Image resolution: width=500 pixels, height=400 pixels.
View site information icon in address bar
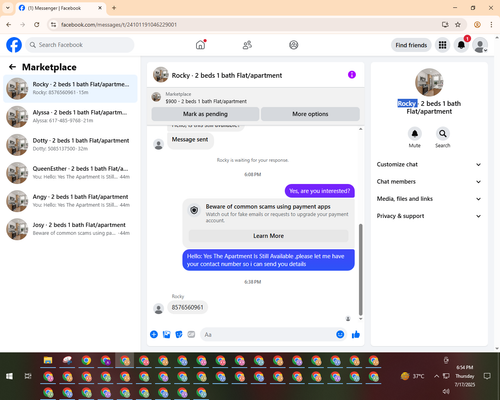click(53, 24)
